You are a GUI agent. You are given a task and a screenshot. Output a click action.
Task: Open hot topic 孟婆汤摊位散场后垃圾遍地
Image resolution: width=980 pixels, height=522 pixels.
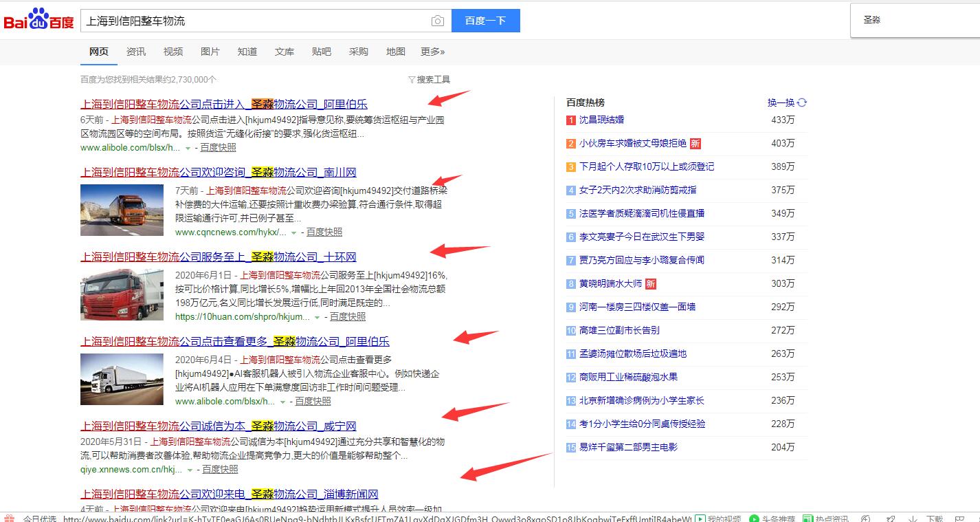[633, 354]
